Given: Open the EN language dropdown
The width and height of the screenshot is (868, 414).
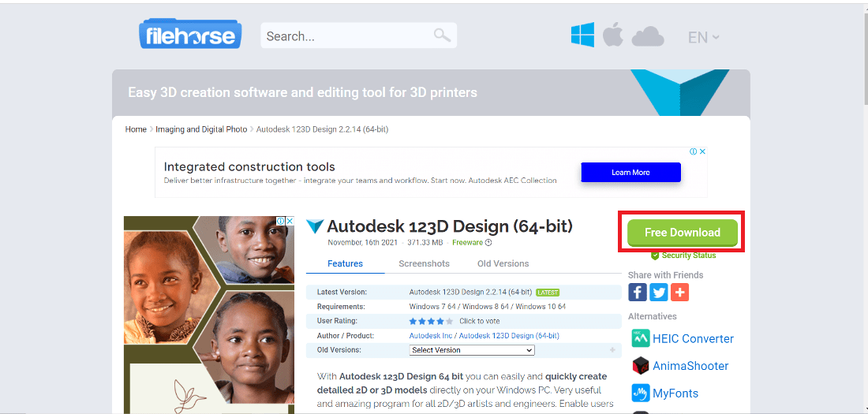Looking at the screenshot, I should (x=703, y=37).
